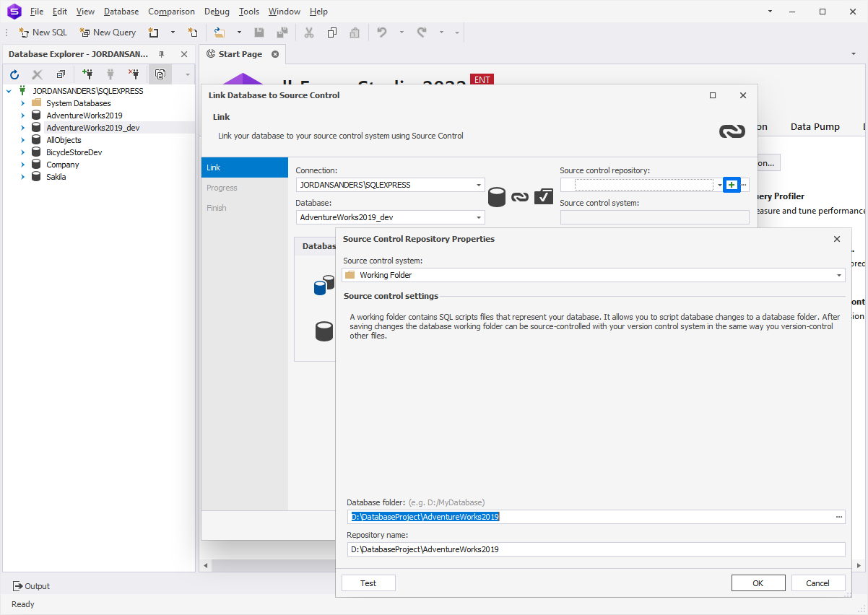Select the Company database in the tree

coord(63,165)
